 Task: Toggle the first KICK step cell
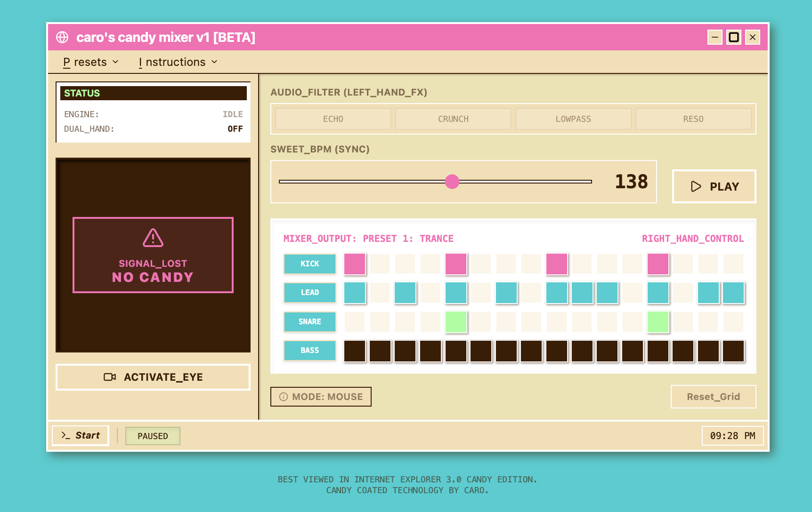tap(355, 264)
